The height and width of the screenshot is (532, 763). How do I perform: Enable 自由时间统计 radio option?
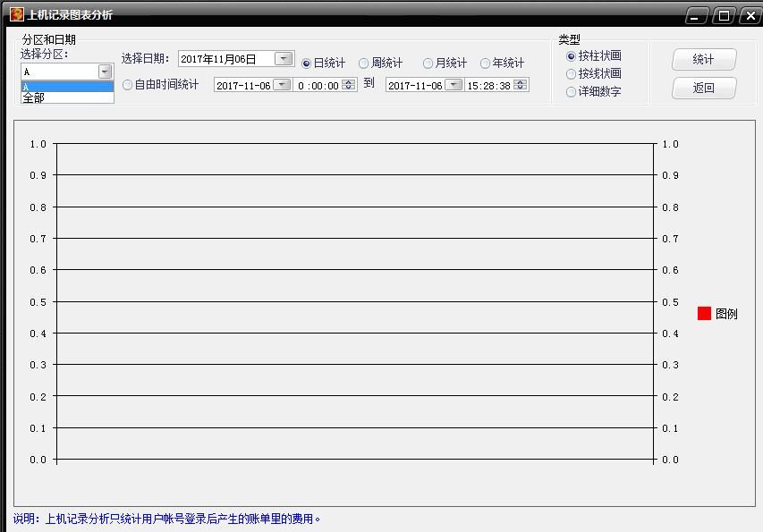(x=128, y=85)
